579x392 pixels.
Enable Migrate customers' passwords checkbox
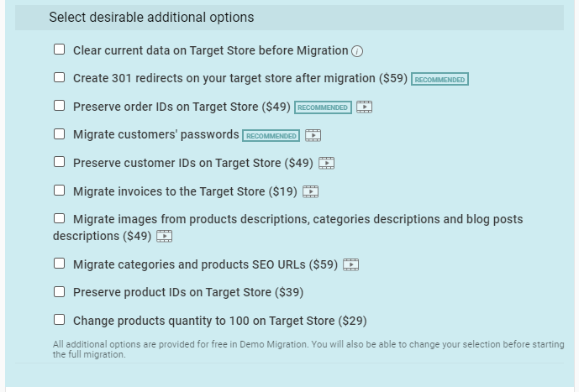(x=59, y=133)
